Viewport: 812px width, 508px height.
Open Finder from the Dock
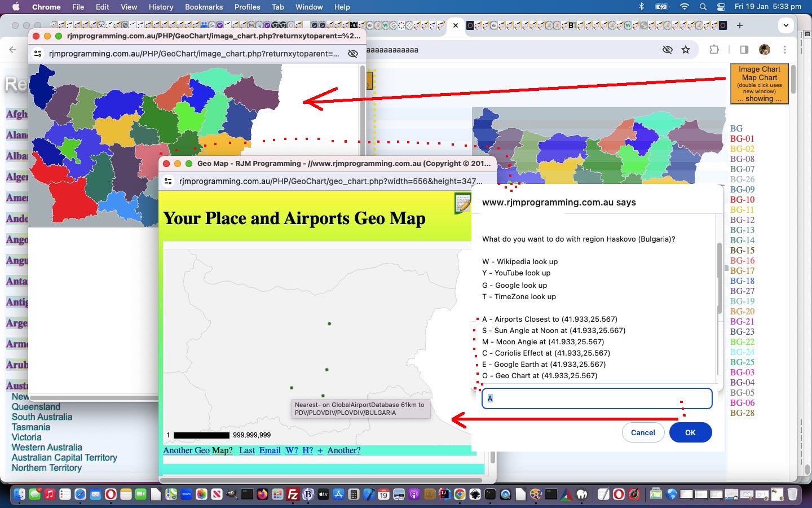19,494
